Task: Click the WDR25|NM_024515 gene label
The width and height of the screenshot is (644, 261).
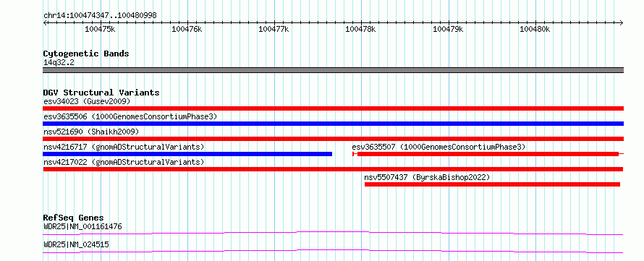Action: pyautogui.click(x=76, y=244)
